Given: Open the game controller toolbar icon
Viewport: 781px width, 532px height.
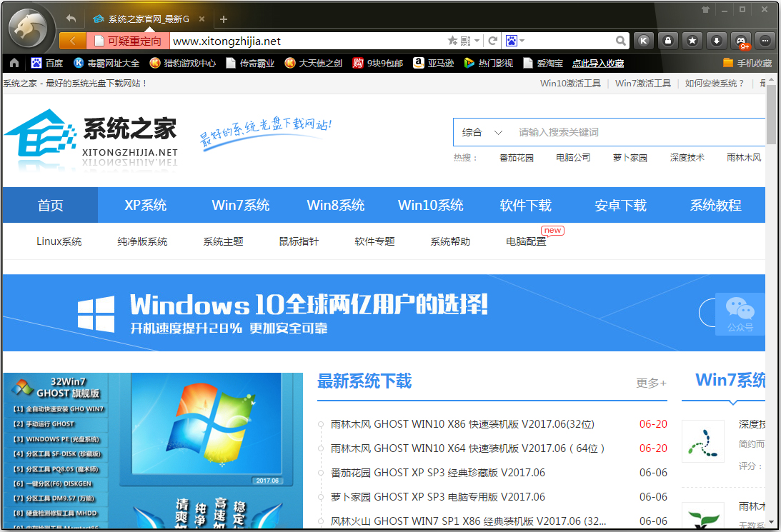Looking at the screenshot, I should point(741,41).
